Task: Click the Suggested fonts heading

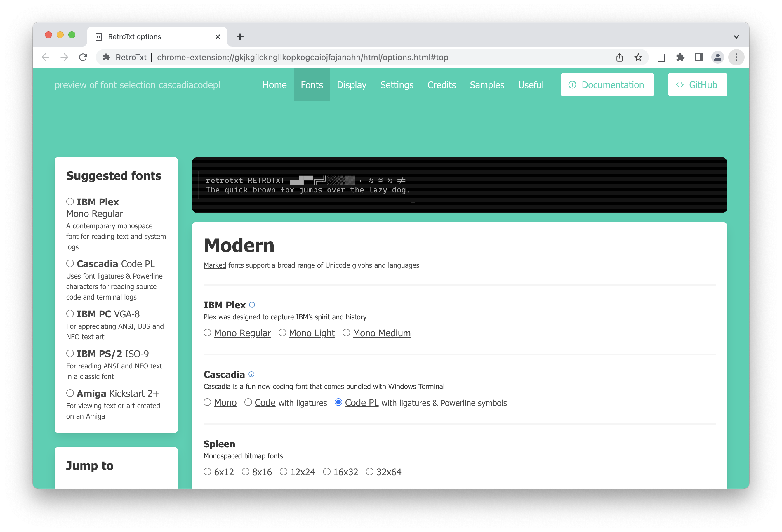Action: [x=114, y=176]
